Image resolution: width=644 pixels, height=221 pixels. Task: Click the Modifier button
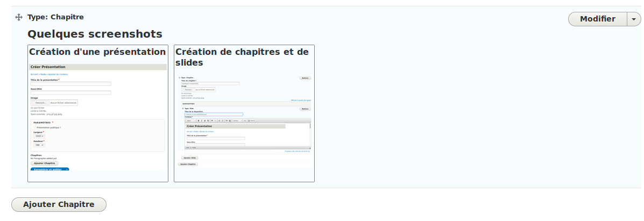point(598,19)
